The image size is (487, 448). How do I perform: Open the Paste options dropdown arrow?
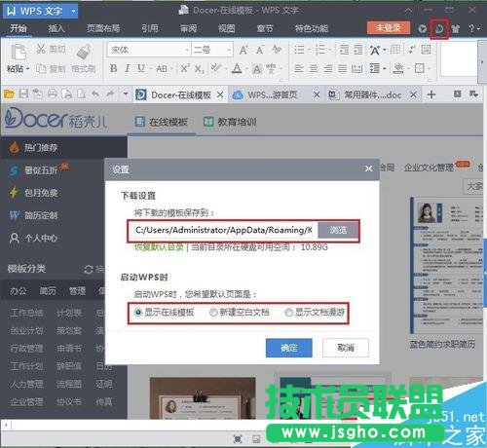click(27, 69)
